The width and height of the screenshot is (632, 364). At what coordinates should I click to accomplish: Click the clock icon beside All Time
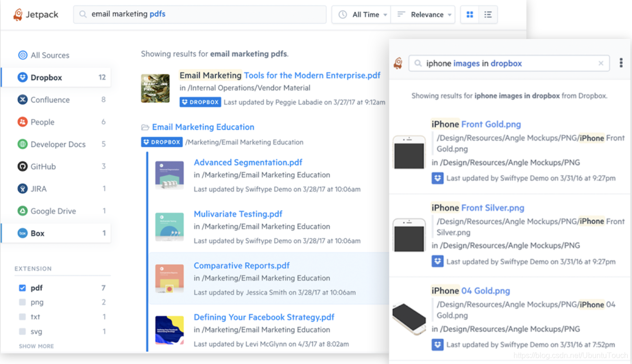click(x=343, y=15)
